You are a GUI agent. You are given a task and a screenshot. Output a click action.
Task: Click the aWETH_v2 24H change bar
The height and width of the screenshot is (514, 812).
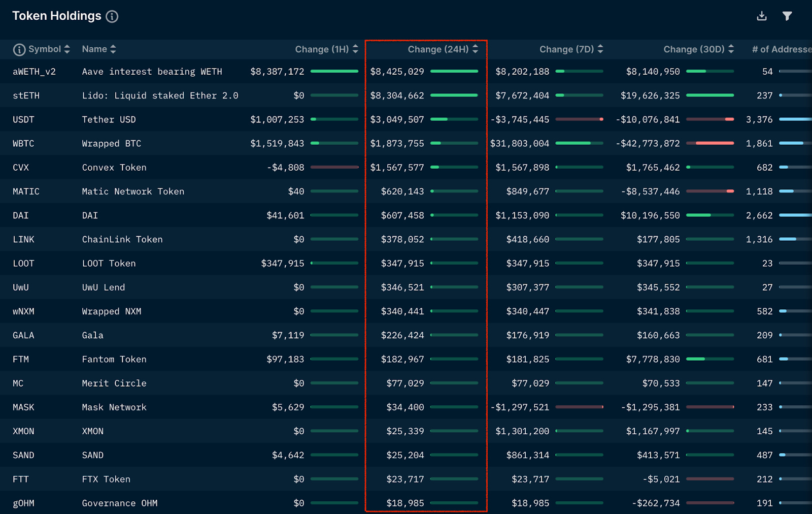454,72
